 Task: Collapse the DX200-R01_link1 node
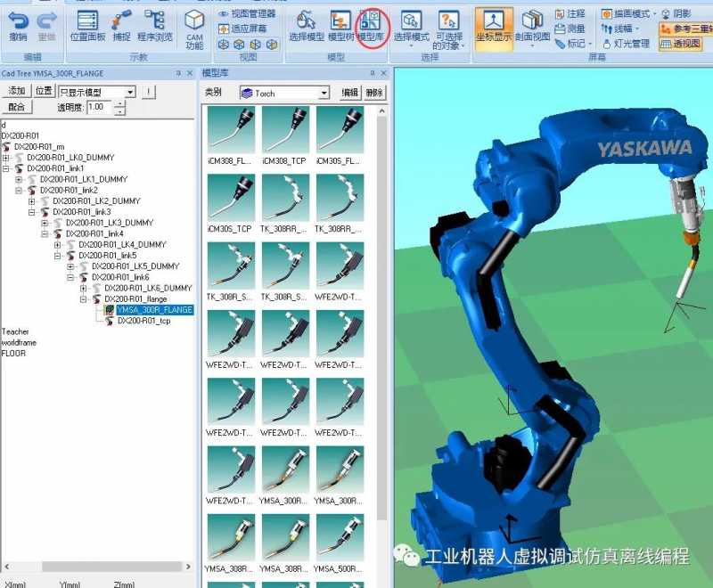6,168
